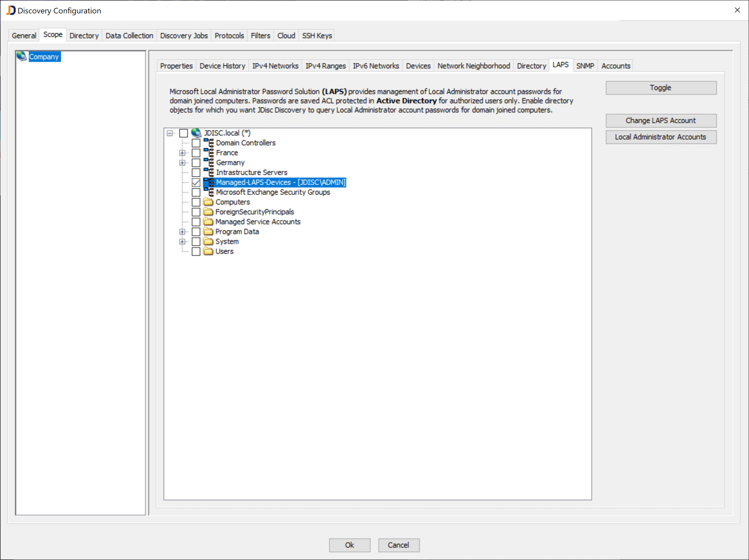Switch to the SNMP tab
The height and width of the screenshot is (560, 749).
(x=585, y=66)
